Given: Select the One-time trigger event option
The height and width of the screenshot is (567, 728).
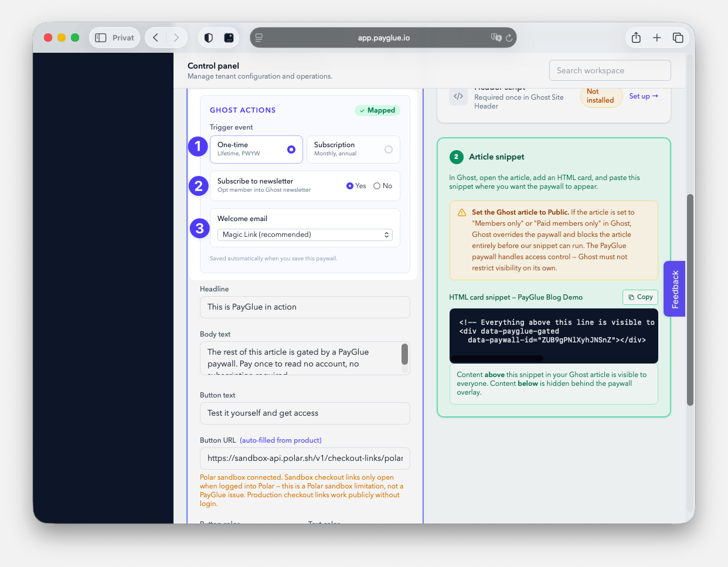Looking at the screenshot, I should 256,150.
